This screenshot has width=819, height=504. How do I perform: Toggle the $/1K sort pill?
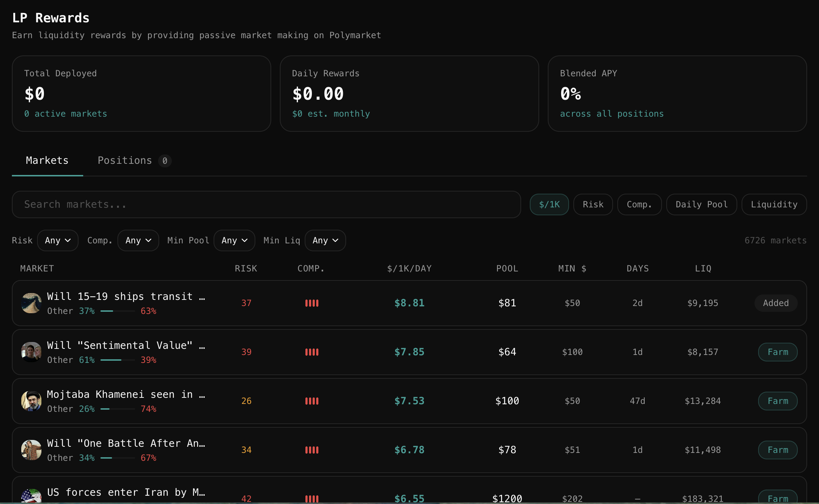pos(549,204)
